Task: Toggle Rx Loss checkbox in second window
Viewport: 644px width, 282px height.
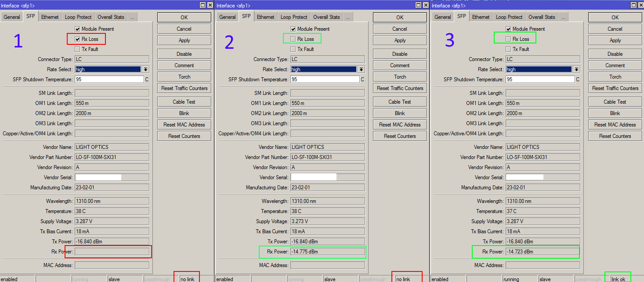Action: point(293,39)
